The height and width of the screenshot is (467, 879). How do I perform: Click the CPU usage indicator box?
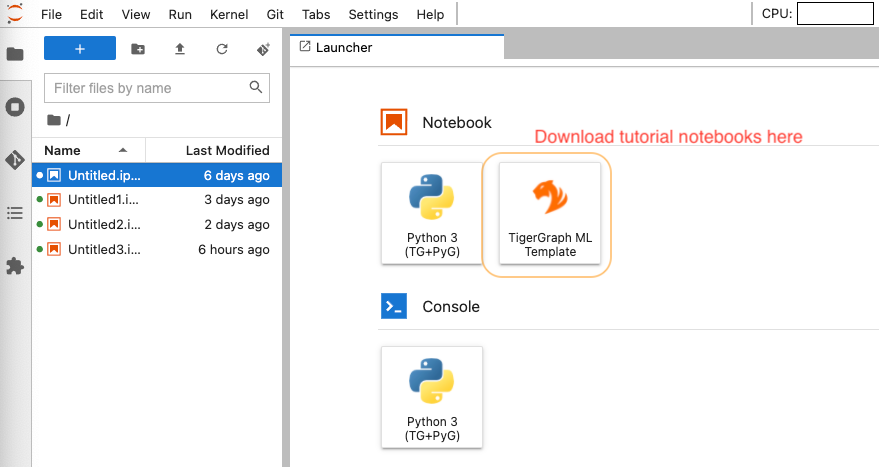click(835, 14)
